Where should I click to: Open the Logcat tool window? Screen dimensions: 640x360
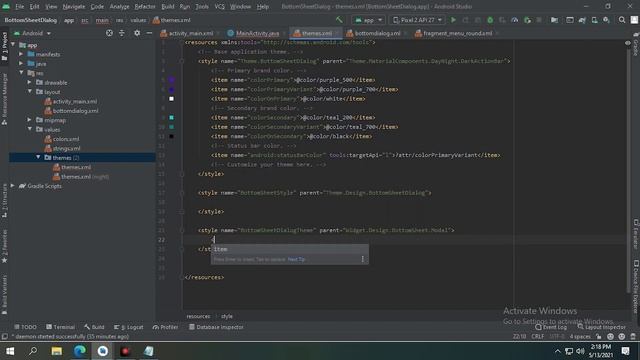point(129,327)
